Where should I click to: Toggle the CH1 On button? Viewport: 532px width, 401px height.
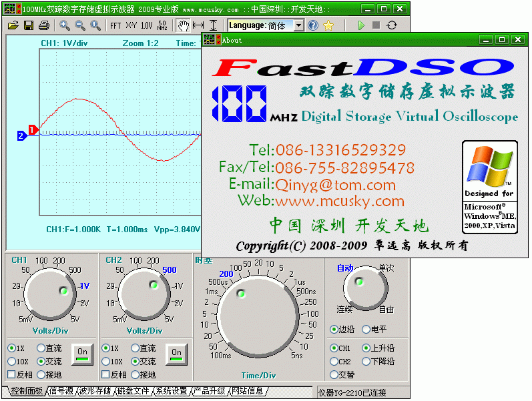pyautogui.click(x=82, y=353)
